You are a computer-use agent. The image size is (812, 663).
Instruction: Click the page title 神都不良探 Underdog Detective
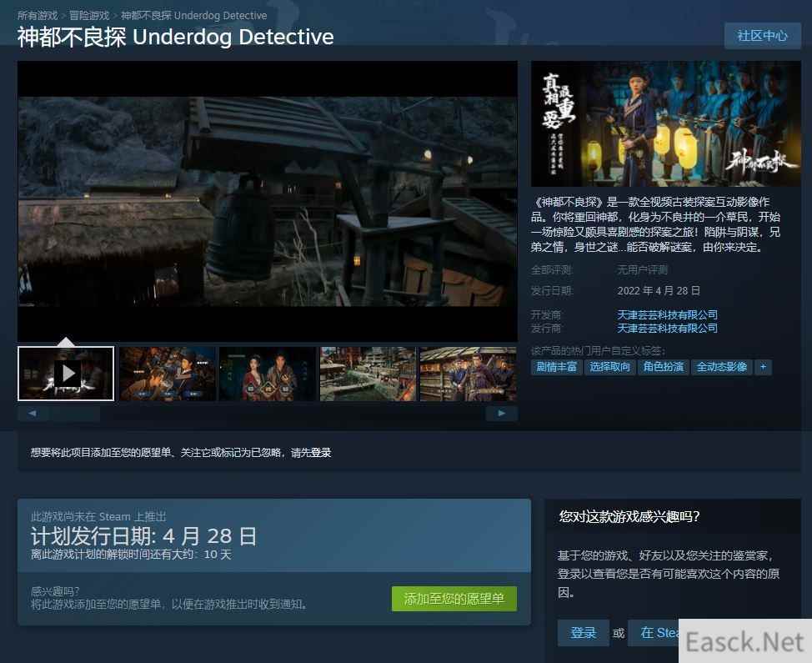[176, 37]
